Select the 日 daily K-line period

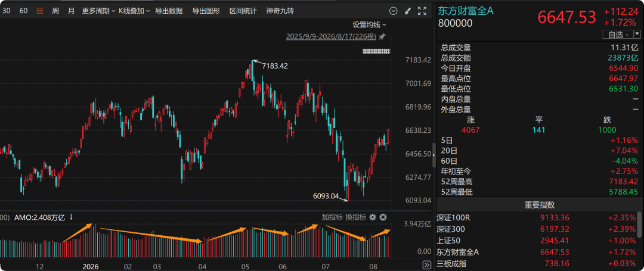[x=39, y=11]
